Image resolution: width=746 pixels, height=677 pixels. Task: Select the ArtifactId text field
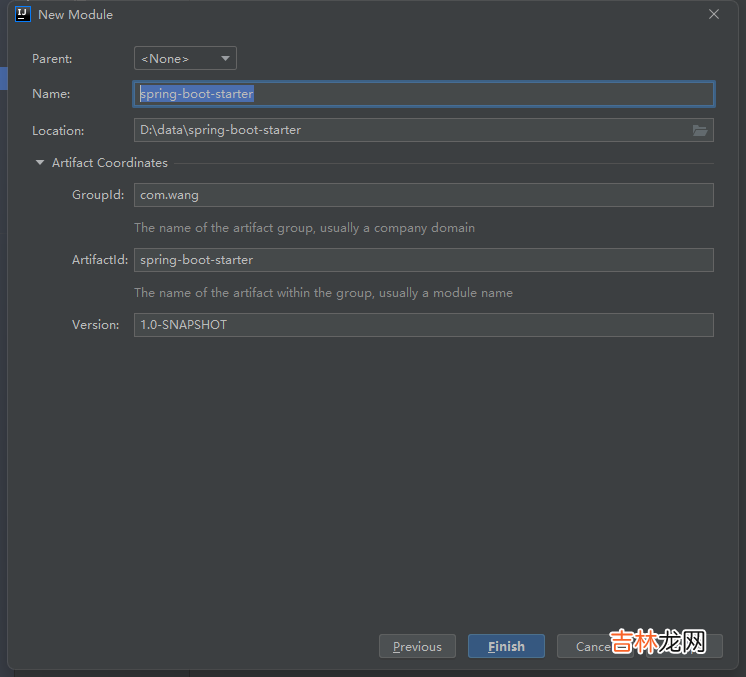[x=423, y=260]
